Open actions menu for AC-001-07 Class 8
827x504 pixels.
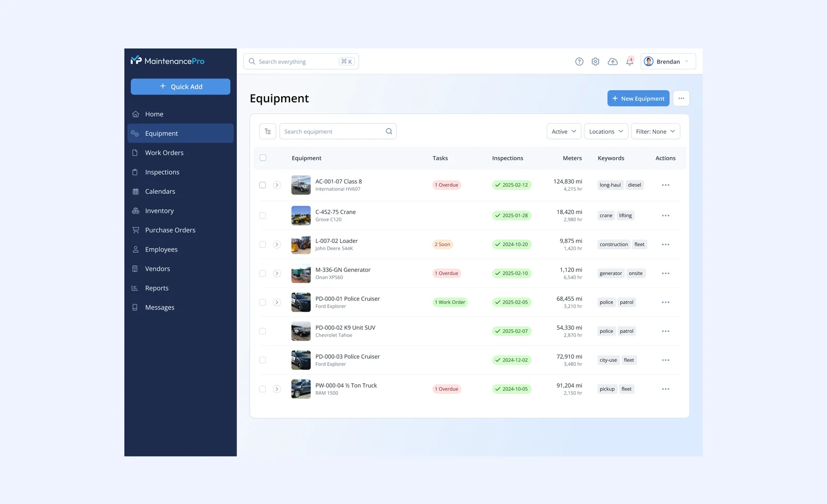666,185
